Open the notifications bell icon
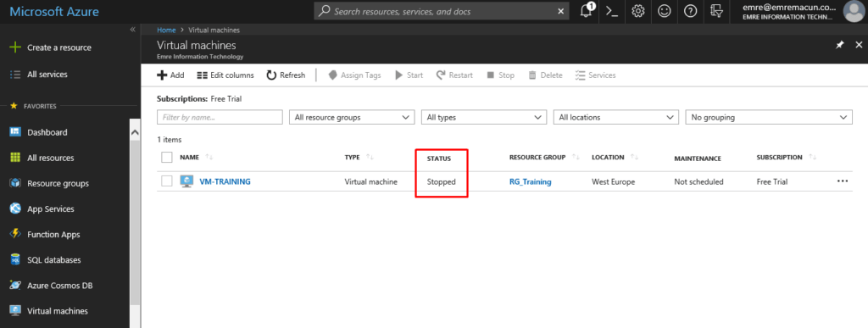Image resolution: width=868 pixels, height=328 pixels. pos(587,11)
